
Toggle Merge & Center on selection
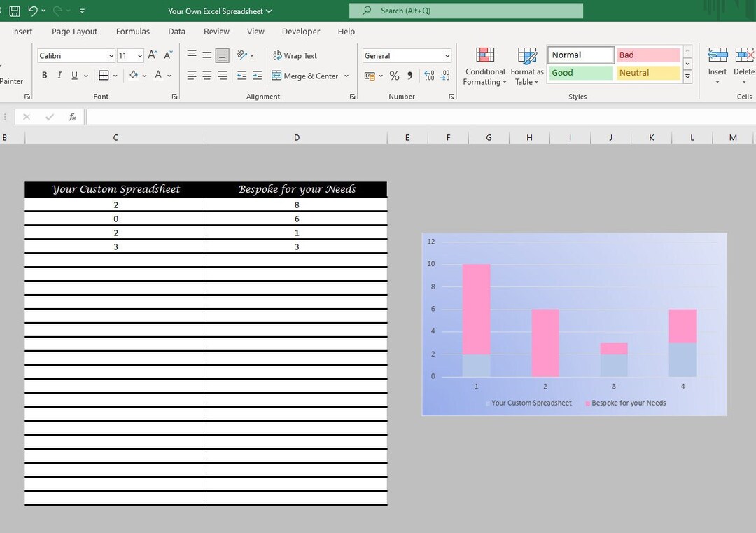tap(306, 75)
